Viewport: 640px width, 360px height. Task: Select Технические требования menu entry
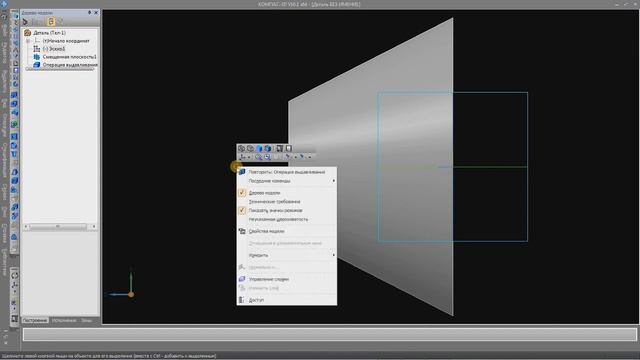click(x=287, y=202)
